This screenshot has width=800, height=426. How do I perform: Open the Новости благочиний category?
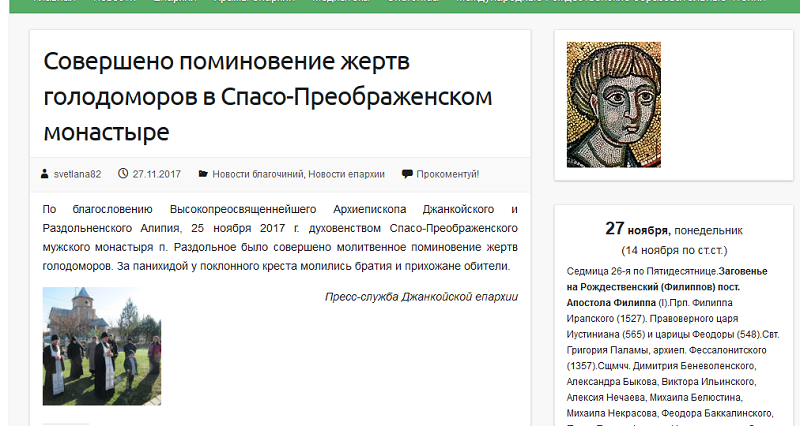coord(258,174)
